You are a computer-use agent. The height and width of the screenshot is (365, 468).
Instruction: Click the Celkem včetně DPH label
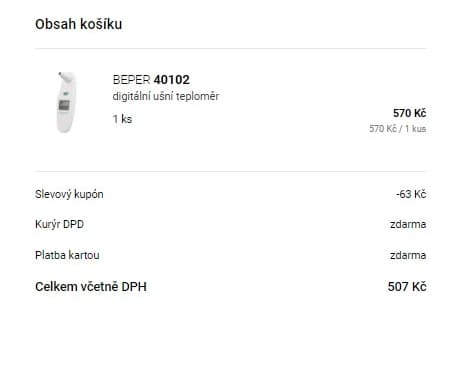91,286
